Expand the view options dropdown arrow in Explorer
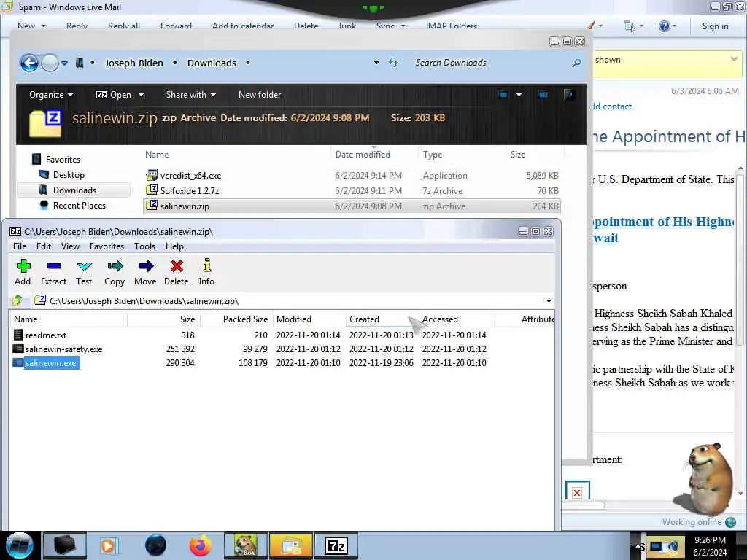 (519, 95)
